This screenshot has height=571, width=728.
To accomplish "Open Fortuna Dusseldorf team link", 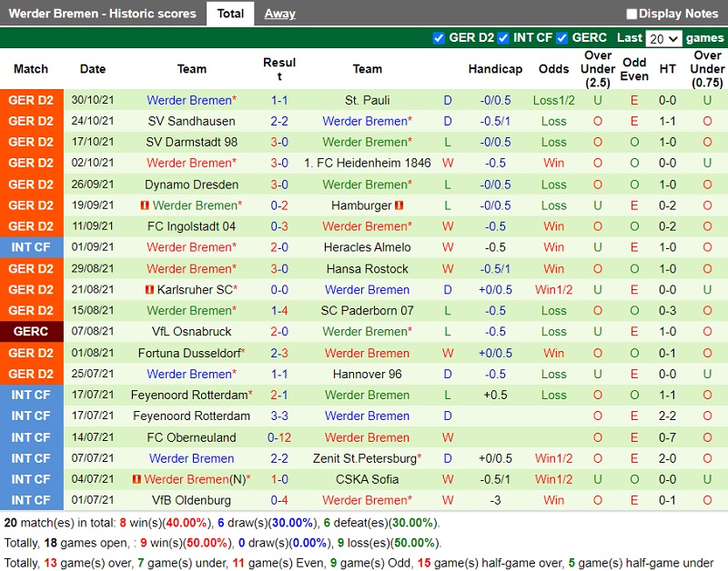I will coord(189,353).
